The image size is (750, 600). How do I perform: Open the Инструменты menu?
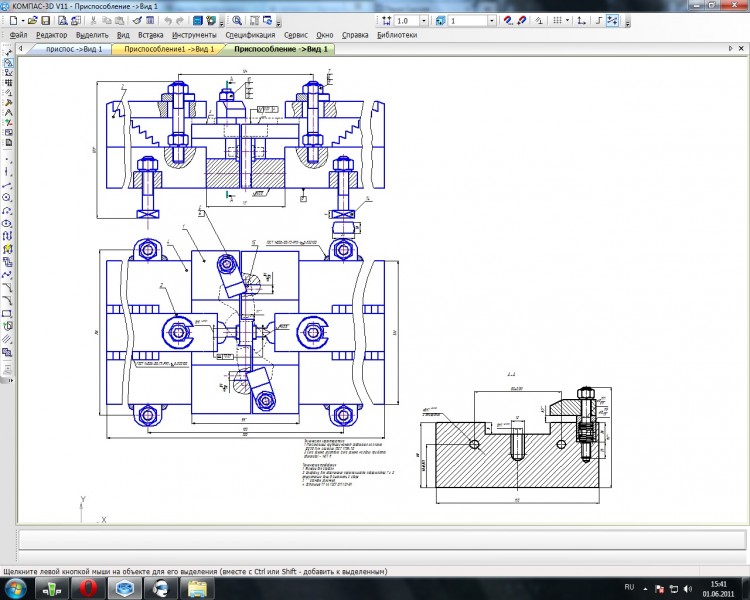(x=194, y=35)
